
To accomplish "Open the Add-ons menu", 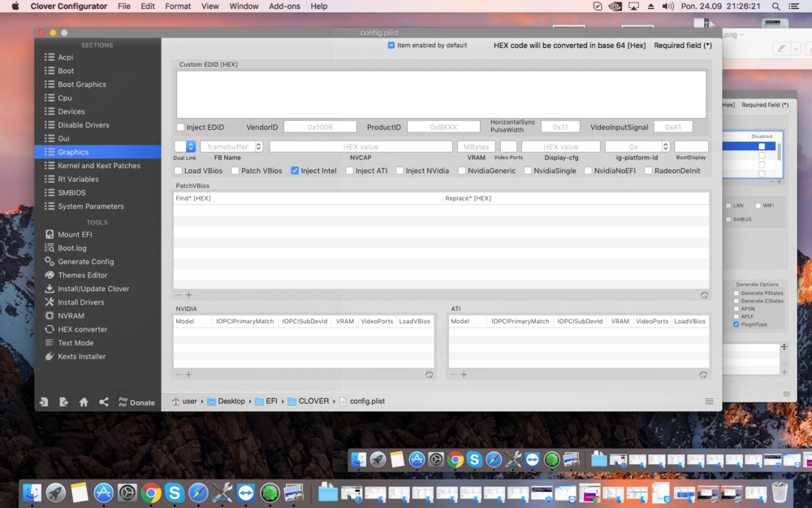I will click(284, 7).
